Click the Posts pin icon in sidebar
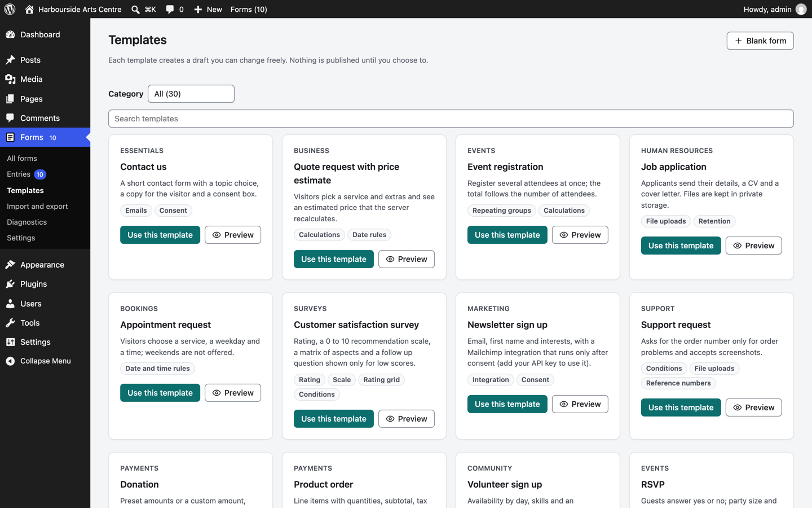 tap(10, 60)
